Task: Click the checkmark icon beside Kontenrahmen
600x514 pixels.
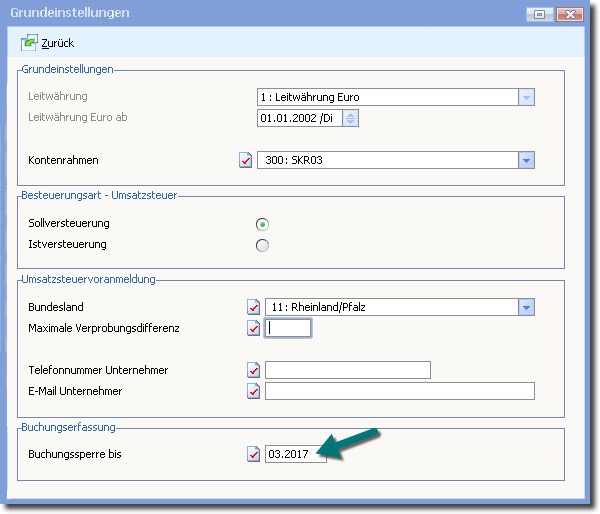Action: click(x=248, y=160)
